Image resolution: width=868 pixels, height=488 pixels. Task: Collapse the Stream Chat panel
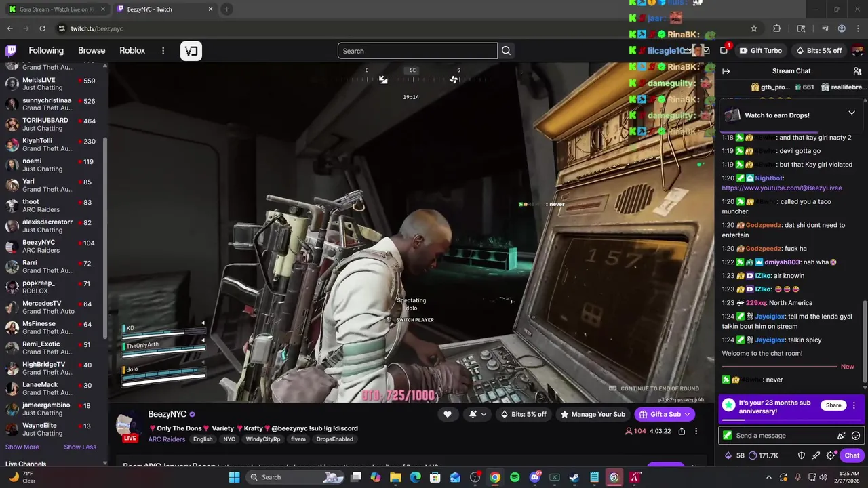coord(726,71)
